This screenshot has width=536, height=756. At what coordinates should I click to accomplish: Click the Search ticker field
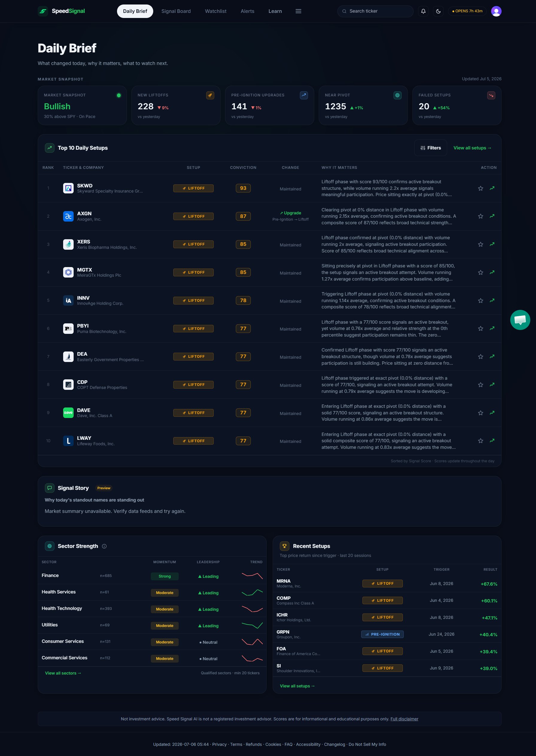[x=375, y=11]
